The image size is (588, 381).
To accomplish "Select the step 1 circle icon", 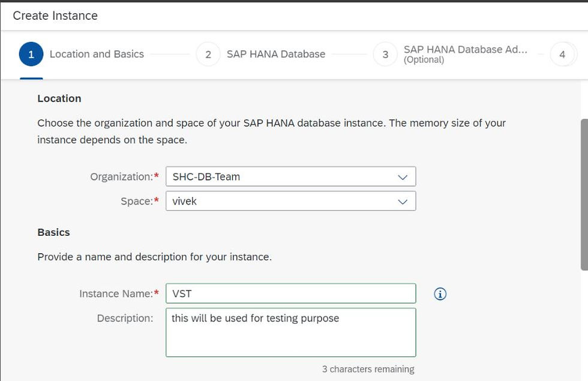I will pos(31,55).
